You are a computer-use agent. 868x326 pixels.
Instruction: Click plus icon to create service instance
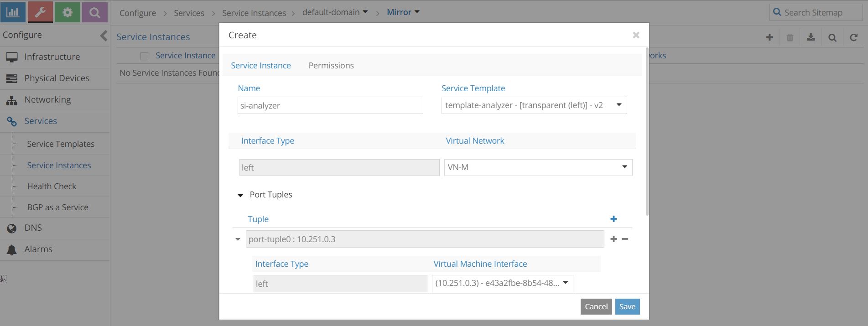[769, 37]
